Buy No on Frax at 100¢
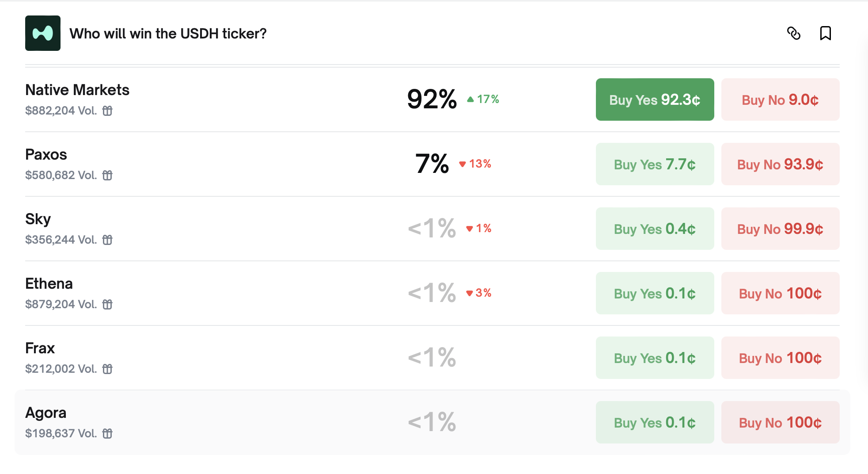868x474 pixels. [780, 358]
